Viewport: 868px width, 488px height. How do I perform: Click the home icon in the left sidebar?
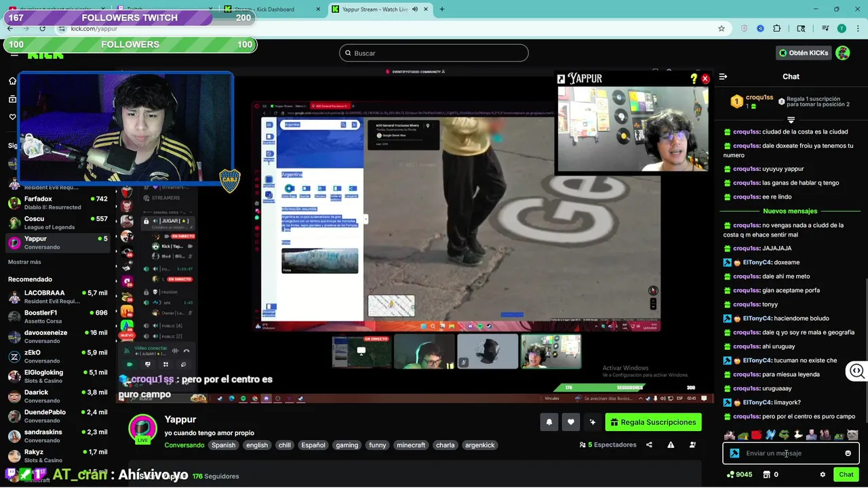pyautogui.click(x=12, y=81)
